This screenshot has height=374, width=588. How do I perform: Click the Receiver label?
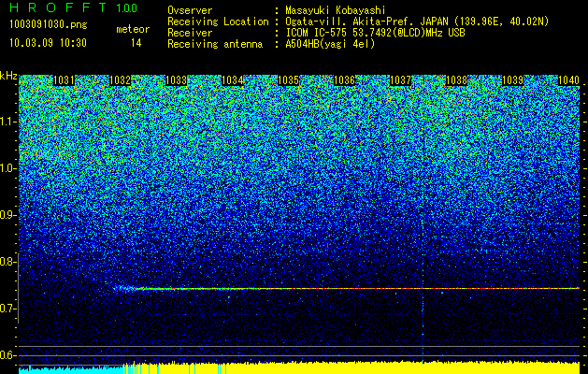click(190, 33)
